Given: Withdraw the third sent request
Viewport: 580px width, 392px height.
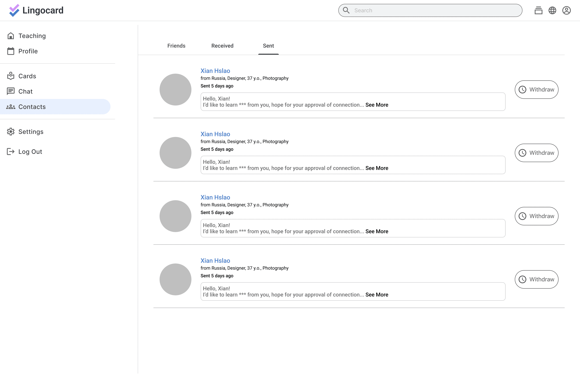Looking at the screenshot, I should coord(536,216).
